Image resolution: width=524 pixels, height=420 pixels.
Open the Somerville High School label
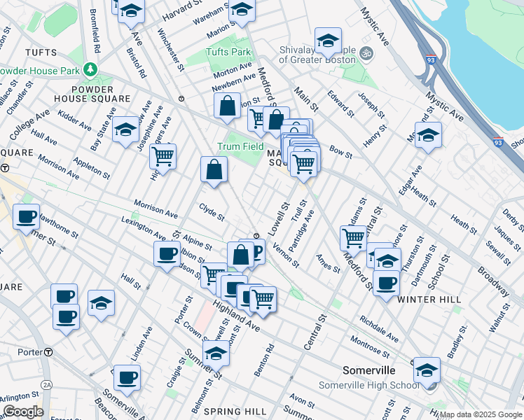pyautogui.click(x=368, y=385)
